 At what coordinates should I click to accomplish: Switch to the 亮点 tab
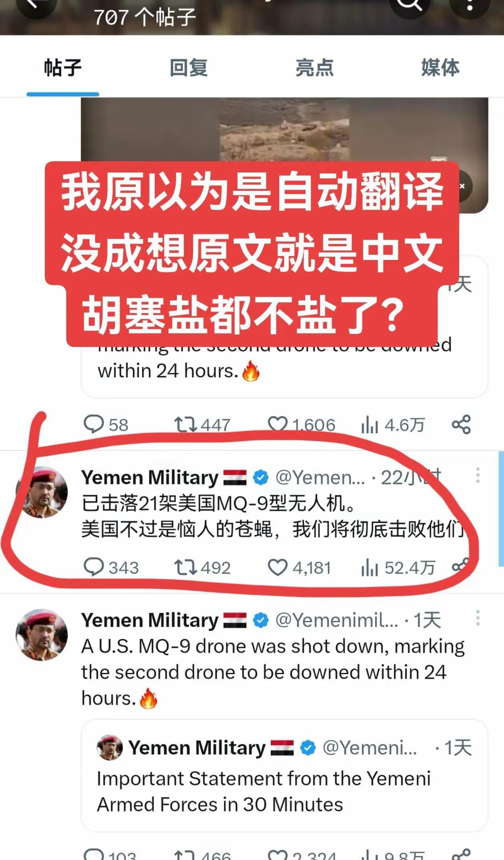[314, 67]
